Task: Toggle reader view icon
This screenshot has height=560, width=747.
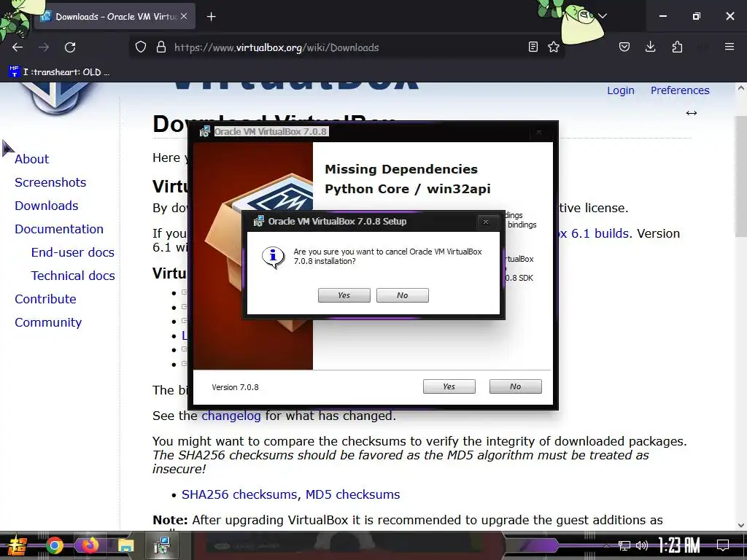Action: tap(533, 47)
